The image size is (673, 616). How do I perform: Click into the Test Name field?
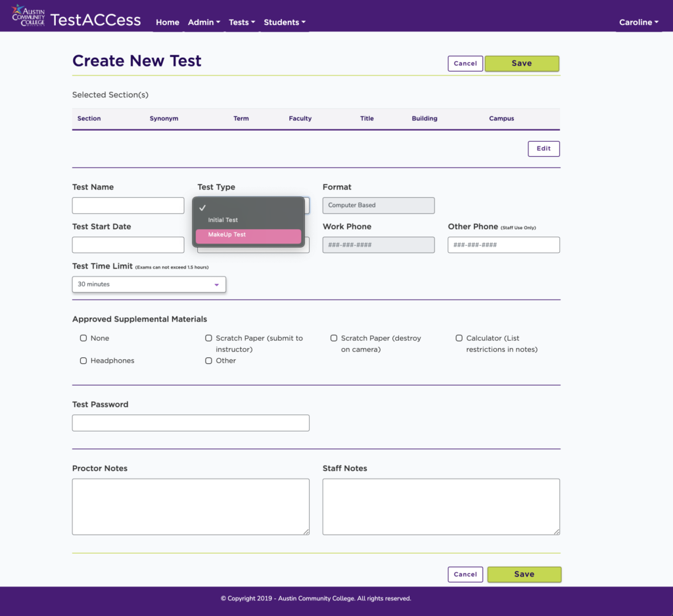coord(128,205)
